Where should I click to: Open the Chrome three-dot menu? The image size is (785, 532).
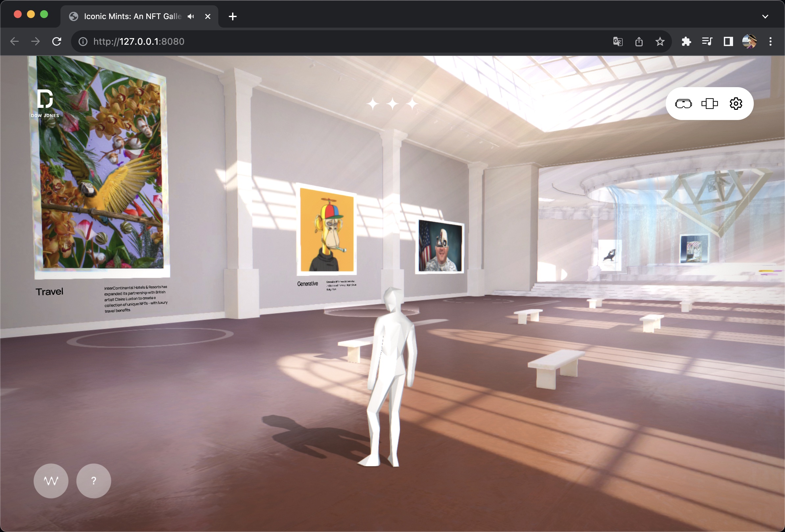click(771, 41)
